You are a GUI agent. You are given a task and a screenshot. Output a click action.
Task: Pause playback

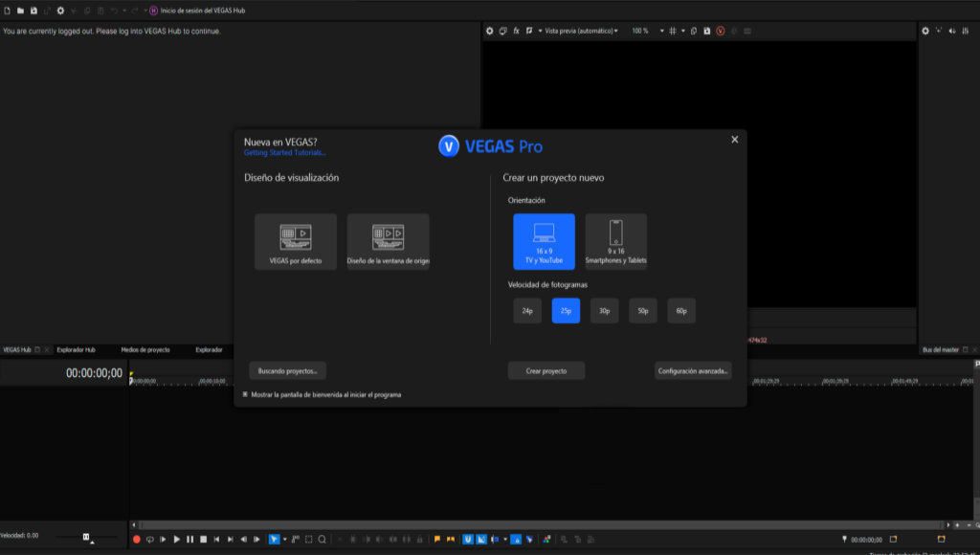pyautogui.click(x=190, y=540)
